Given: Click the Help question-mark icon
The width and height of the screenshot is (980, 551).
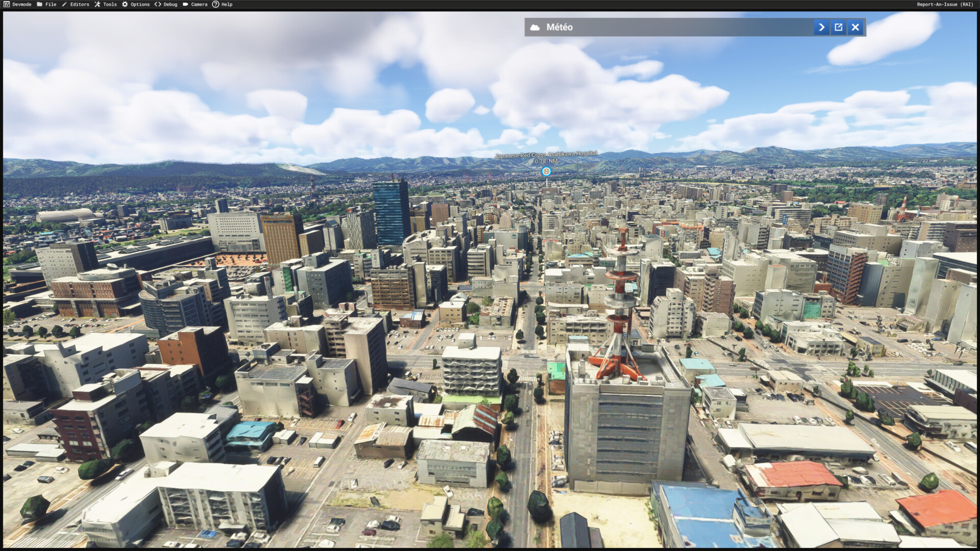Looking at the screenshot, I should click(x=215, y=4).
